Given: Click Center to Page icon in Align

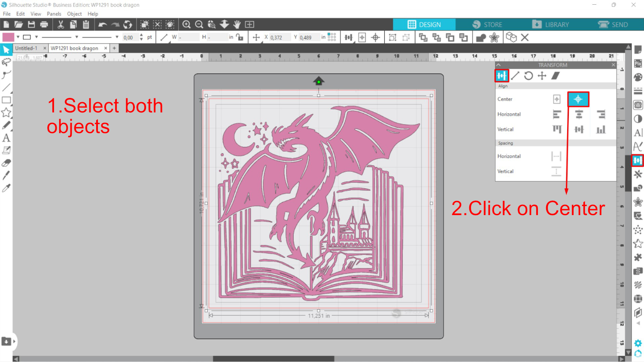Looking at the screenshot, I should tap(557, 99).
